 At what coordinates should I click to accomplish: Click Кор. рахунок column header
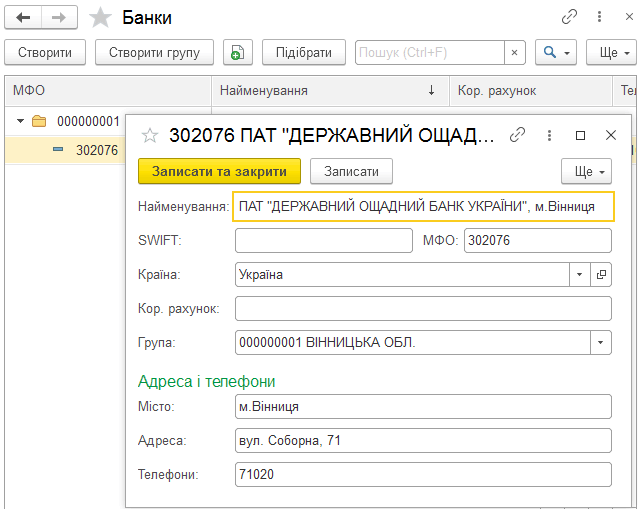pyautogui.click(x=531, y=90)
